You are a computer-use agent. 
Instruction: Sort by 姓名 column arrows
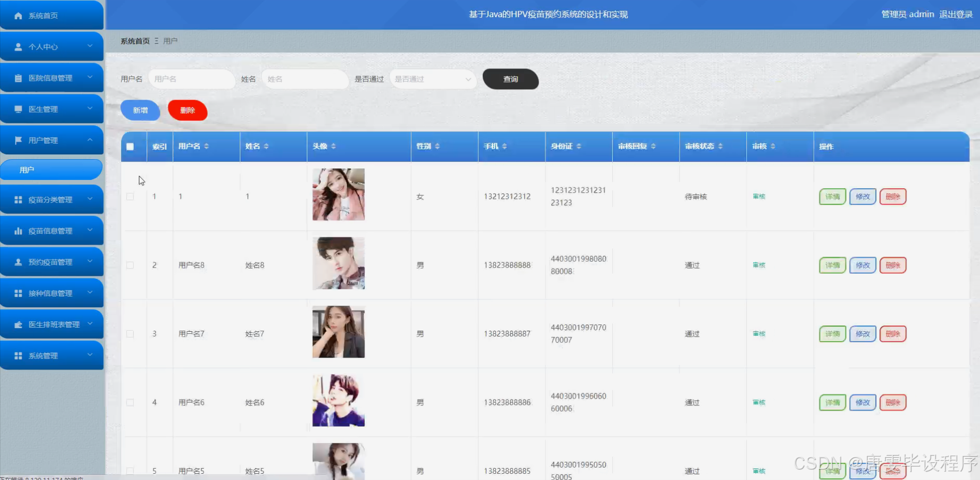pos(266,146)
